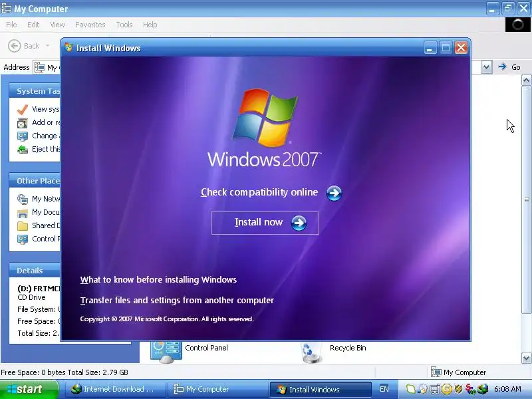Open the File menu in My Computer

point(11,25)
